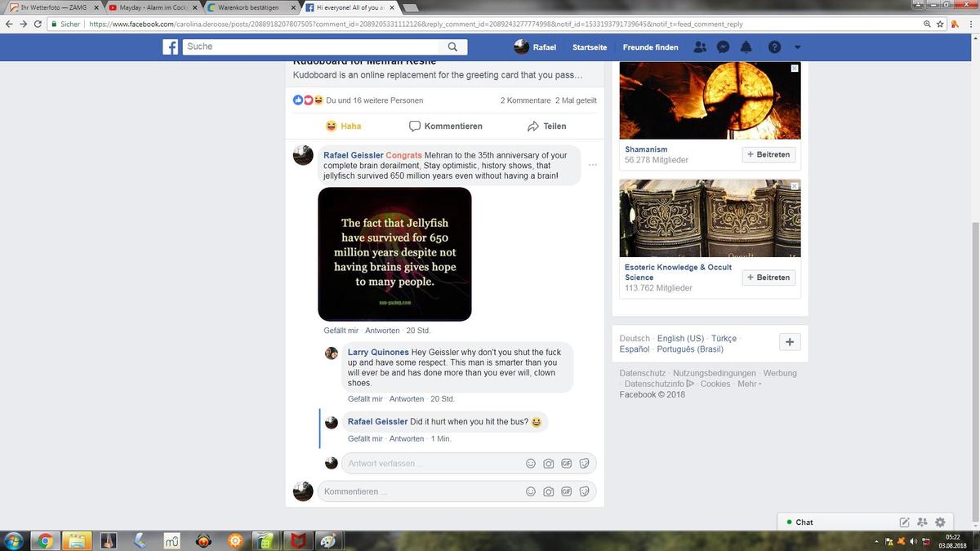Click browser back arrow

tap(8, 24)
